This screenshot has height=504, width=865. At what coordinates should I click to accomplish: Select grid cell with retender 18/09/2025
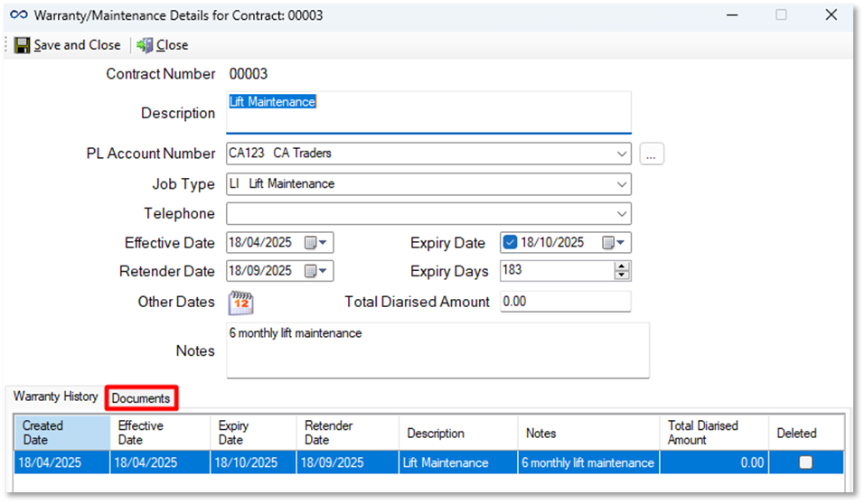coord(348,462)
